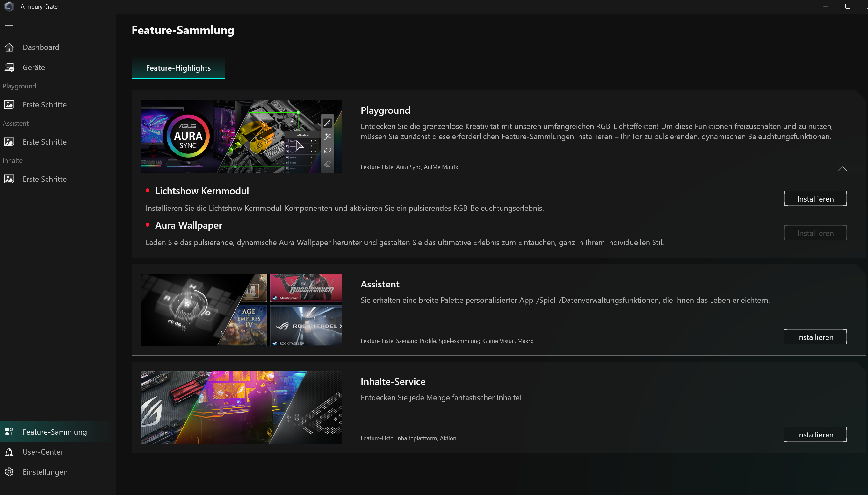Viewport: 868px width, 495px height.
Task: Open User-Center bell icon
Action: pyautogui.click(x=9, y=452)
